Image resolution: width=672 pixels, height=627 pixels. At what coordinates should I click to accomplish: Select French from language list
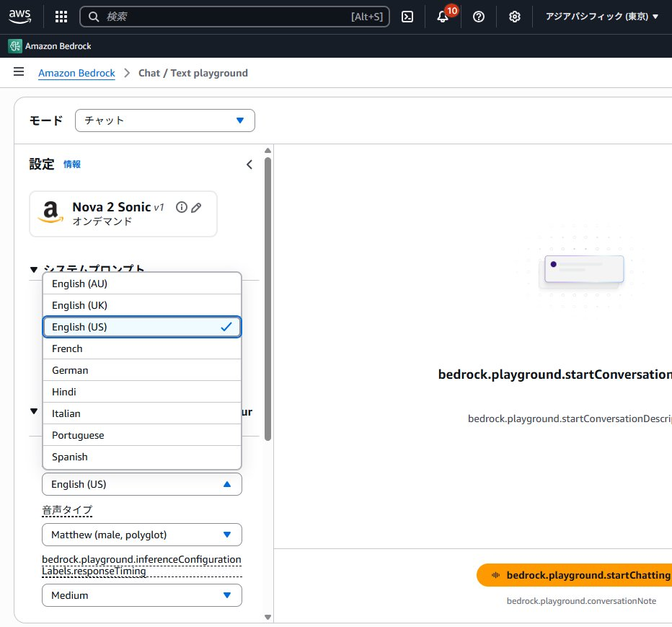142,348
